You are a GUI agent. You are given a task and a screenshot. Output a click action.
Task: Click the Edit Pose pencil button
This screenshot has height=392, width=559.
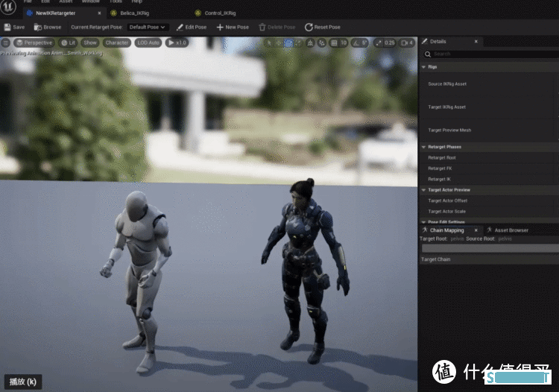[x=192, y=27]
